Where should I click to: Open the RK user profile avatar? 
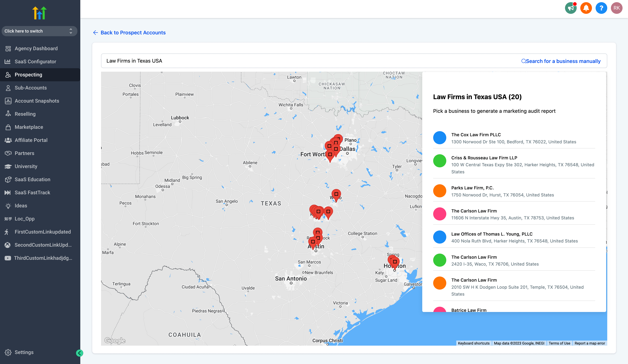click(616, 8)
